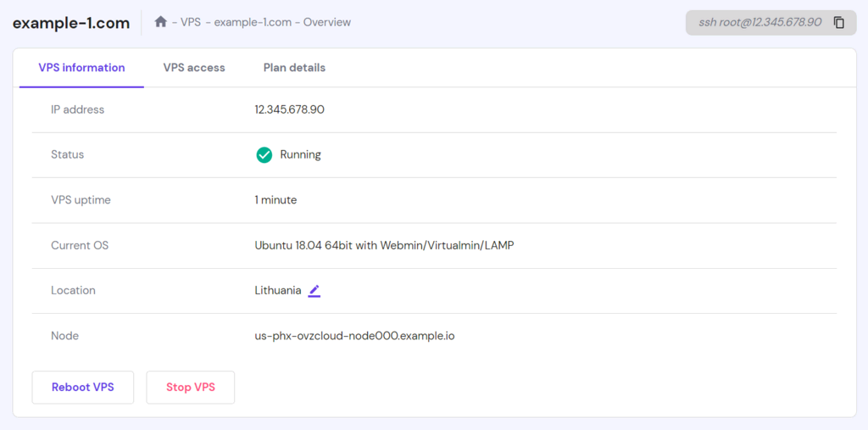Click VPS in the breadcrumb trail
The height and width of the screenshot is (430, 868).
[191, 23]
